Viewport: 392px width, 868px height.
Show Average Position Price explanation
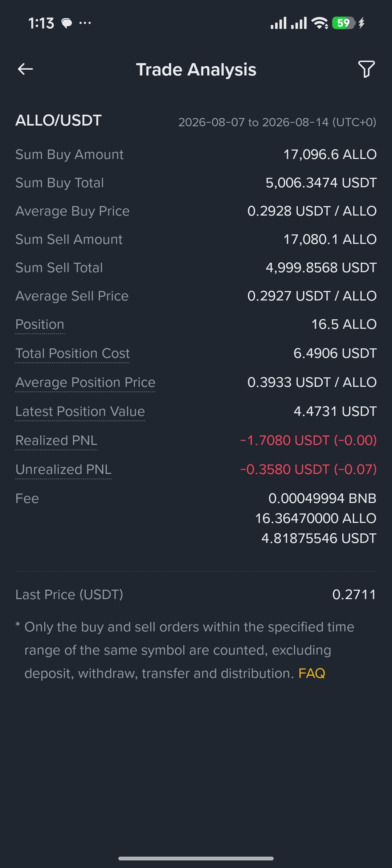pyautogui.click(x=85, y=382)
